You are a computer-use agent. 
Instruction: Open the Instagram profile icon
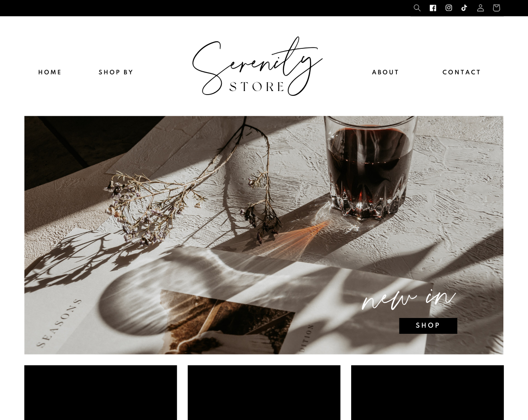click(449, 8)
